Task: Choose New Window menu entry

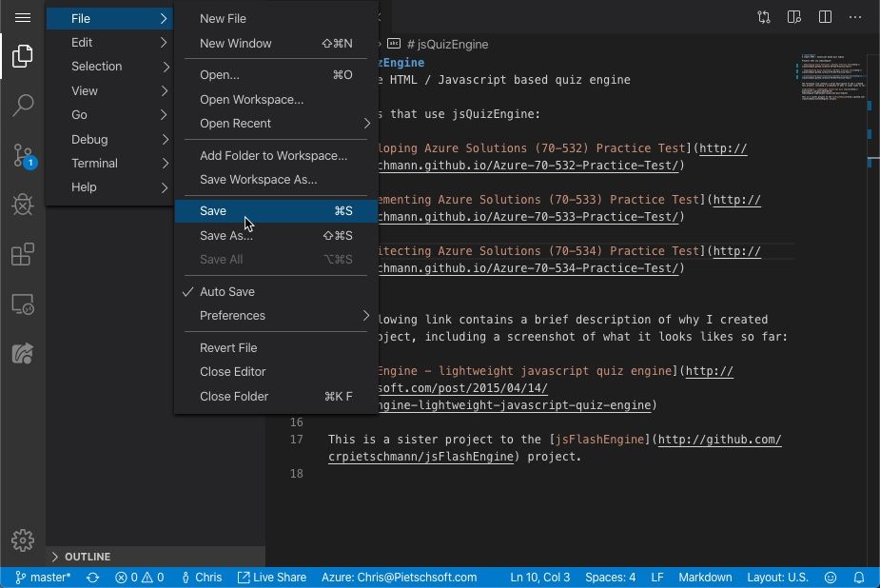Action: point(276,43)
